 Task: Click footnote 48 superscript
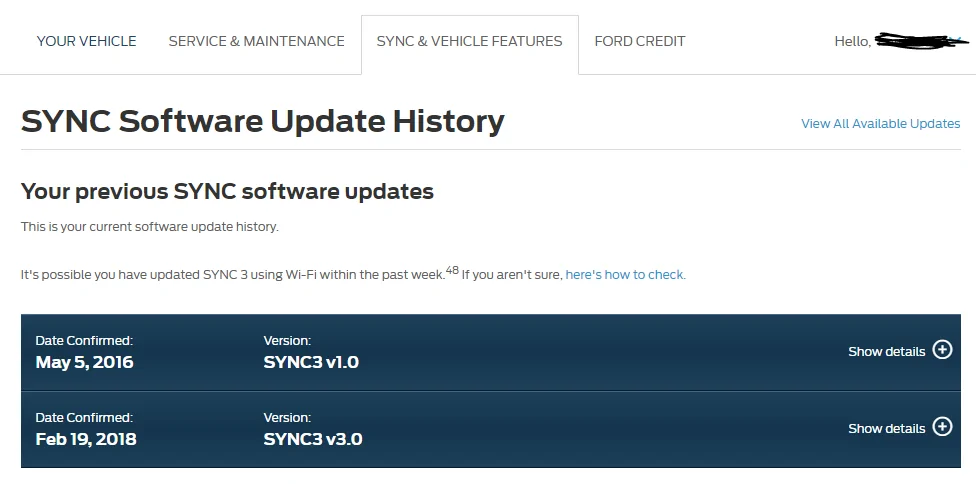(x=452, y=271)
